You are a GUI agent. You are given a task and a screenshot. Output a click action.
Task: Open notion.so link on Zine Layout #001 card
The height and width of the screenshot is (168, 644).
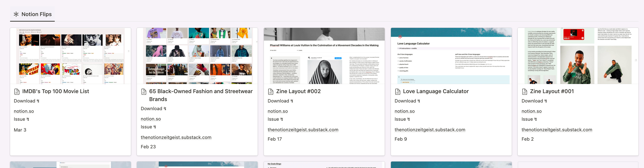(532, 111)
